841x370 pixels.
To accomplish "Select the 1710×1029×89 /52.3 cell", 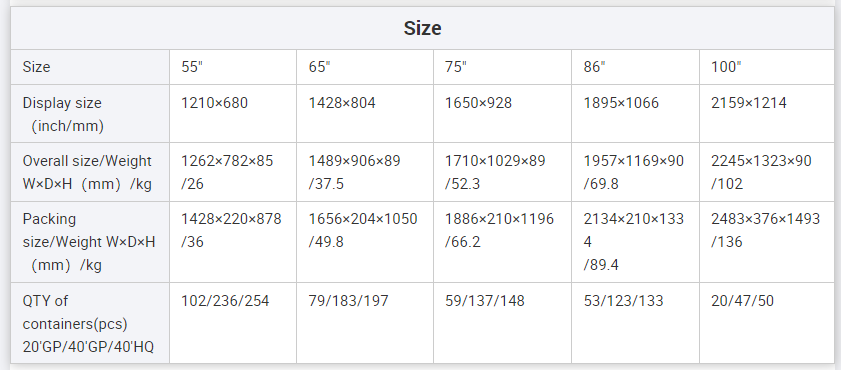I will tap(503, 172).
